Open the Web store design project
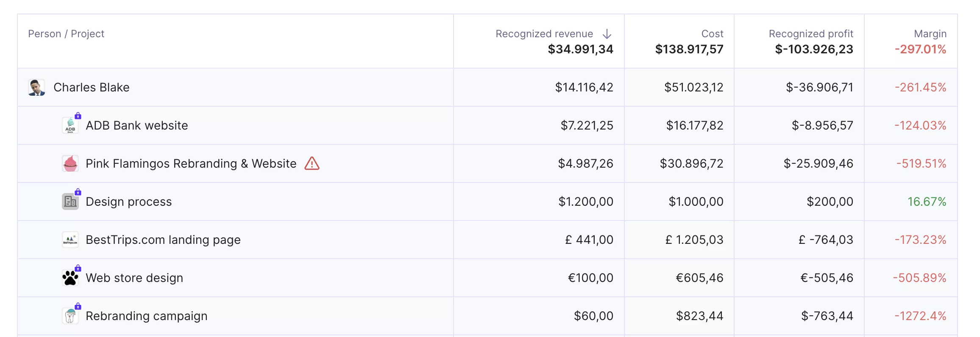Image resolution: width=980 pixels, height=337 pixels. coord(134,278)
